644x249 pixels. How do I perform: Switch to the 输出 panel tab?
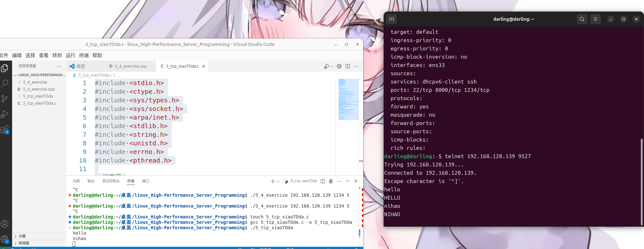(x=91, y=181)
